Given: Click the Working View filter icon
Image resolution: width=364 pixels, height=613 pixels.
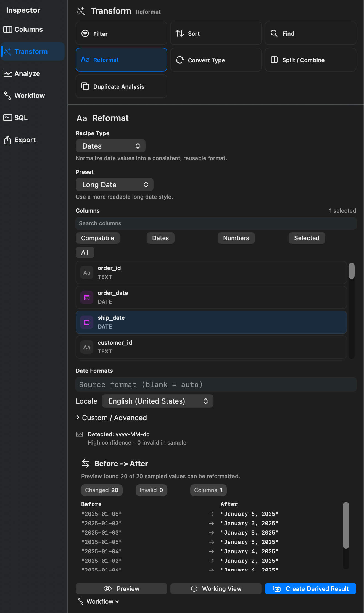Looking at the screenshot, I should click(194, 589).
